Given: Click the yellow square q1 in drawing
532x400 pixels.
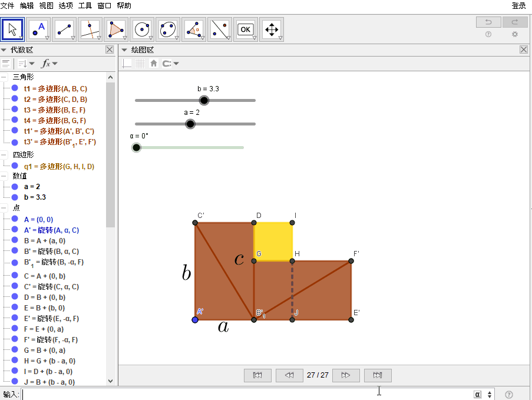Looking at the screenshot, I should pyautogui.click(x=273, y=242).
